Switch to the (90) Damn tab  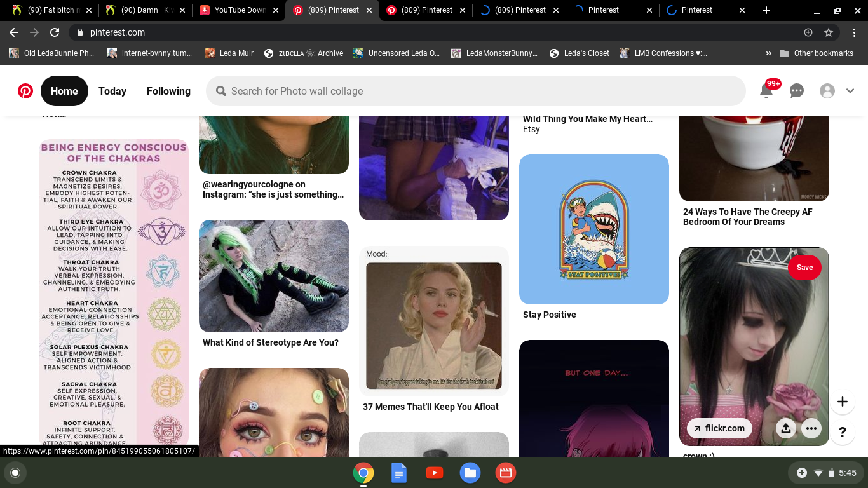coord(146,10)
